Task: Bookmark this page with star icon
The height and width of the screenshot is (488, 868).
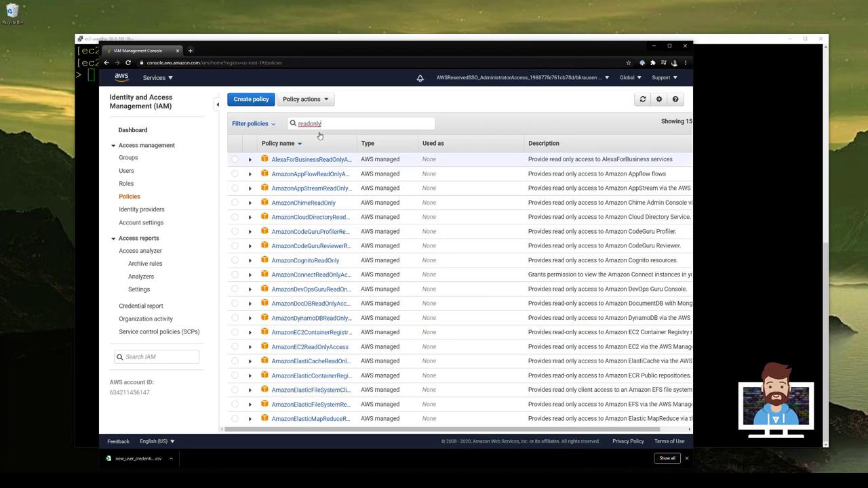Action: point(629,62)
